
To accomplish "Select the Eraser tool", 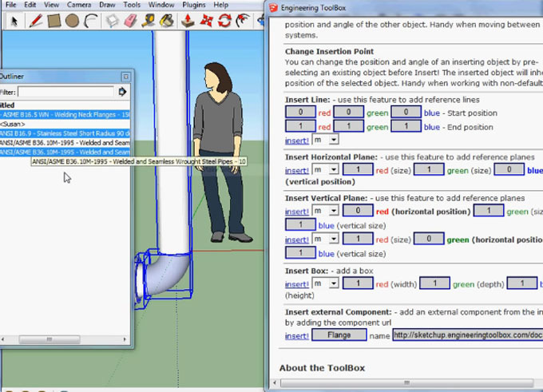I will 130,21.
